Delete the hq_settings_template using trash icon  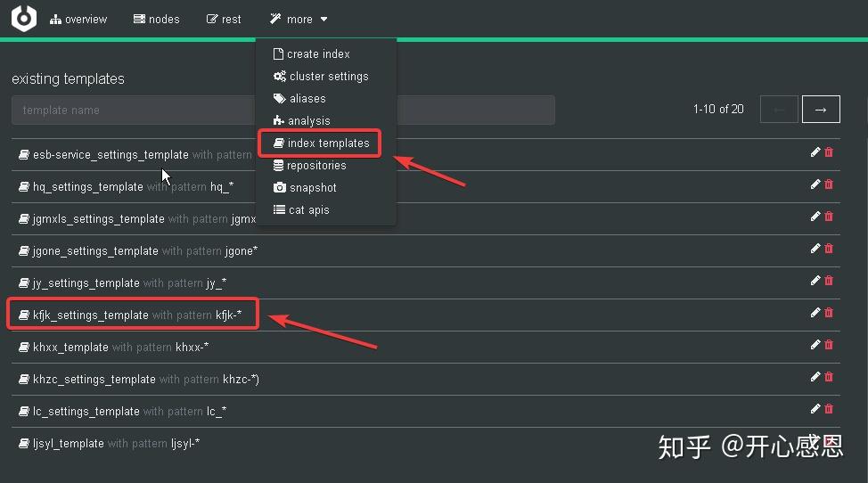pos(829,184)
